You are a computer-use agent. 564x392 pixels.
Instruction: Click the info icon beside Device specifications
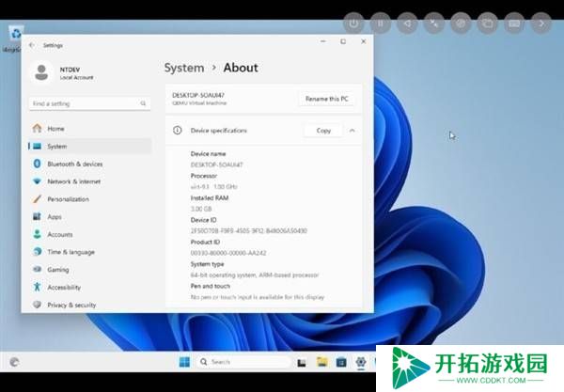tap(177, 130)
